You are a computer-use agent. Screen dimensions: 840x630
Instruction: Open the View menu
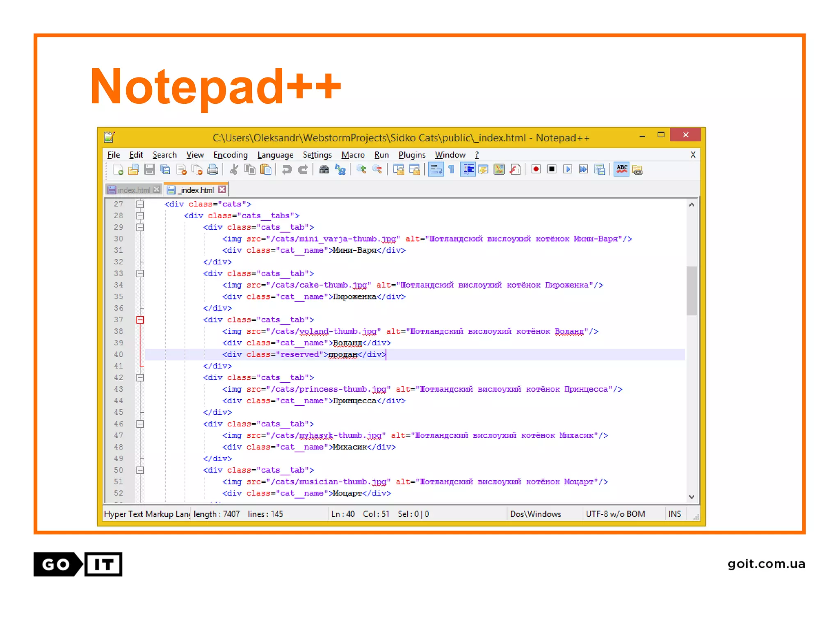pos(195,155)
